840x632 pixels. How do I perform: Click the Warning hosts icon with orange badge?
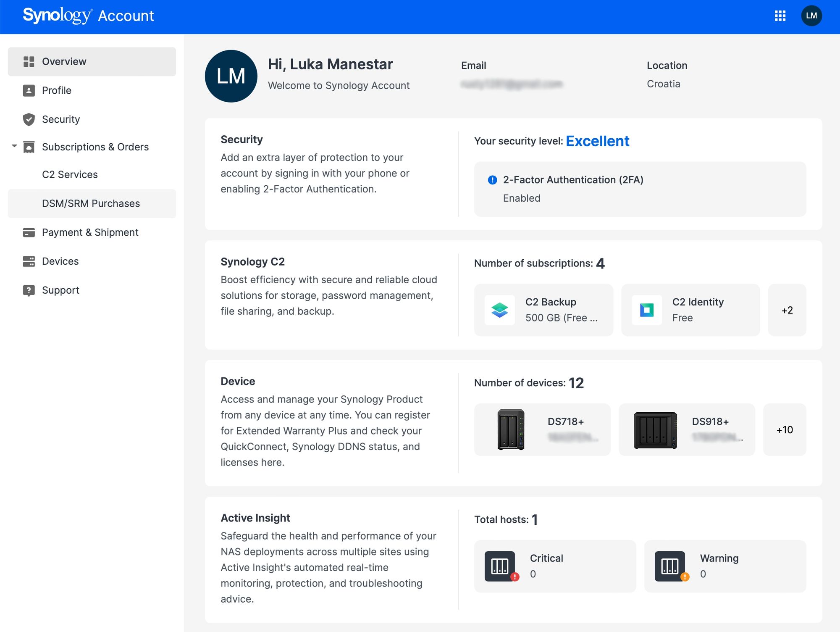(x=672, y=566)
